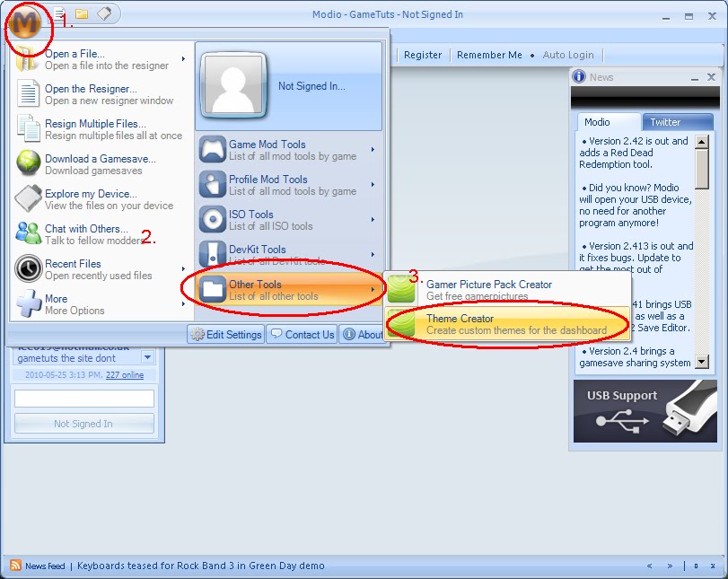Image resolution: width=728 pixels, height=579 pixels.
Task: Click the Open the Resigner document icon
Action: click(29, 92)
